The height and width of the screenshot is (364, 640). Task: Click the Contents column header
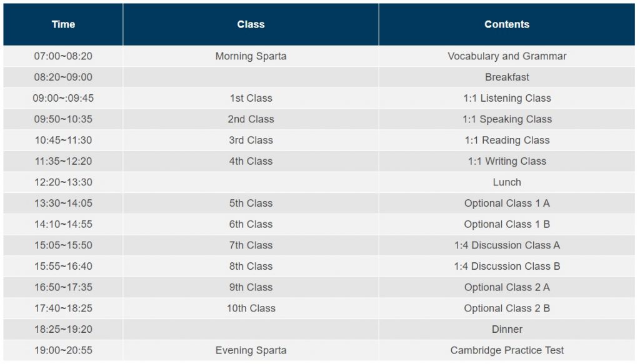506,24
